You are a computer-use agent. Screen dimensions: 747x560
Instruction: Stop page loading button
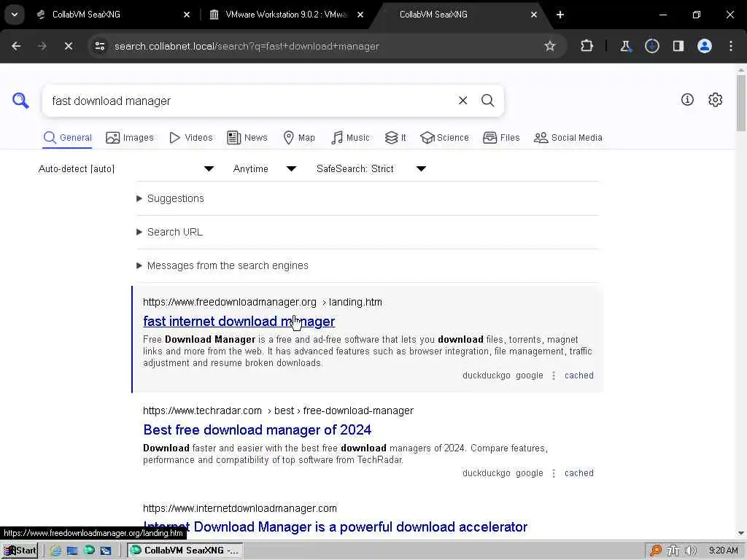68,46
